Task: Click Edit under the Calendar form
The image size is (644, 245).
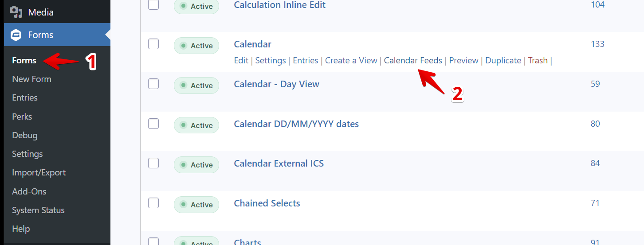Action: [x=241, y=60]
